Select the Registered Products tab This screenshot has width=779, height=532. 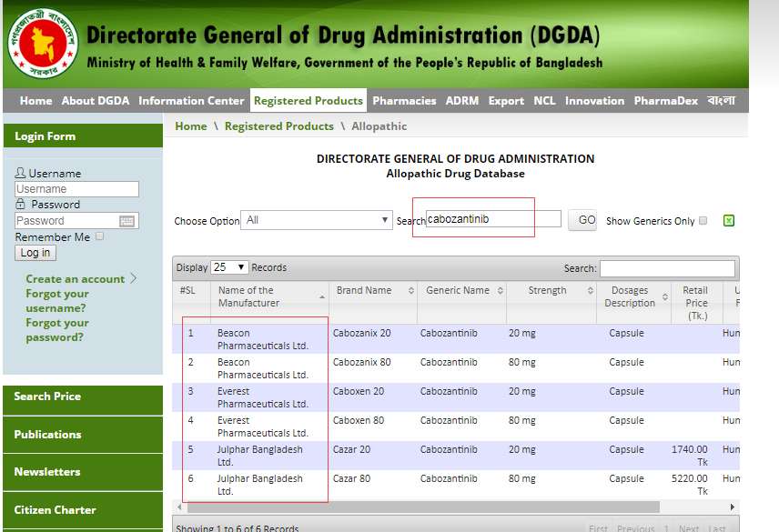pyautogui.click(x=308, y=101)
